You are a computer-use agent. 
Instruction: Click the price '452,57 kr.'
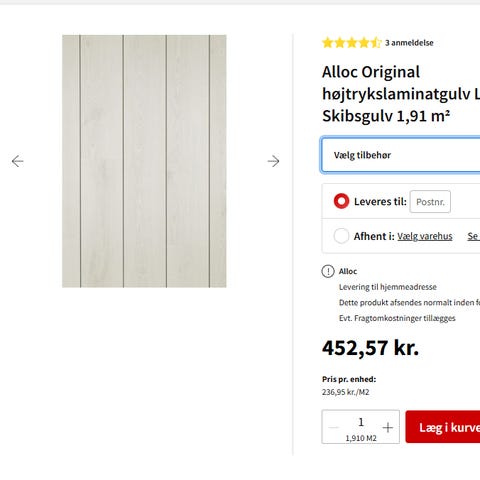pos(370,348)
